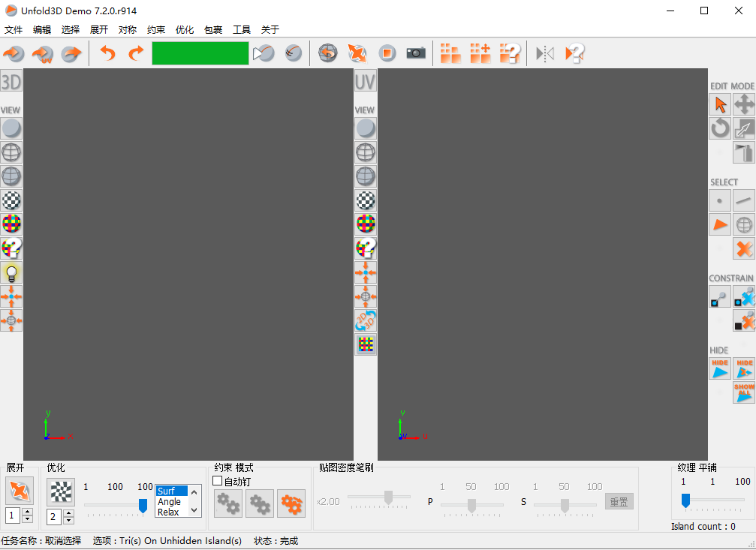Select the scale edit mode tool
Viewport: 756px width, 550px height.
click(744, 129)
